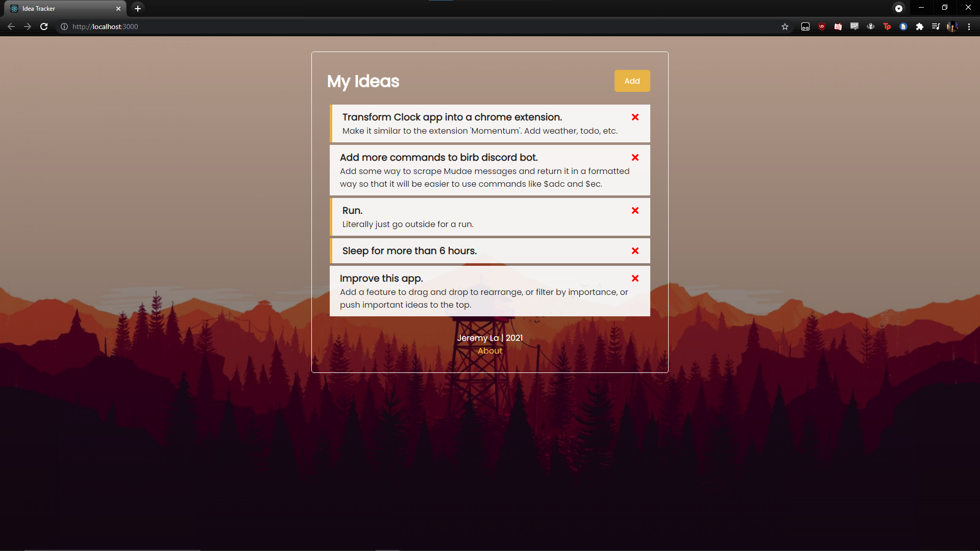Screen dimensions: 980x551
Task: Open the uBlock Origin extension
Action: point(822,26)
